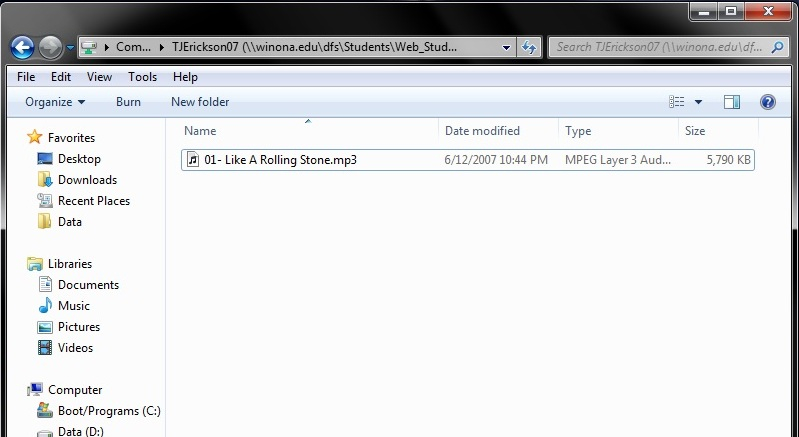Viewport: 799px width, 437px height.
Task: Select the Favorites star icon
Action: (35, 138)
